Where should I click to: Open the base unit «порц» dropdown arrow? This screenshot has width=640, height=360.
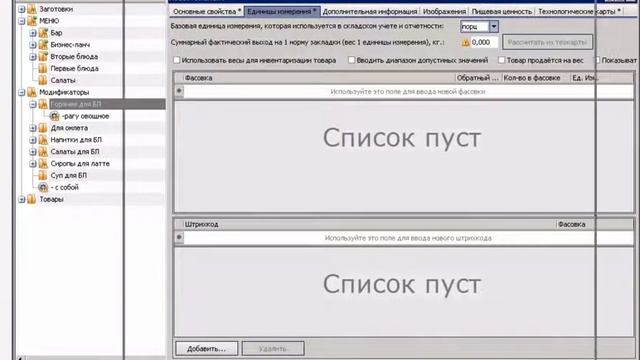click(x=493, y=27)
